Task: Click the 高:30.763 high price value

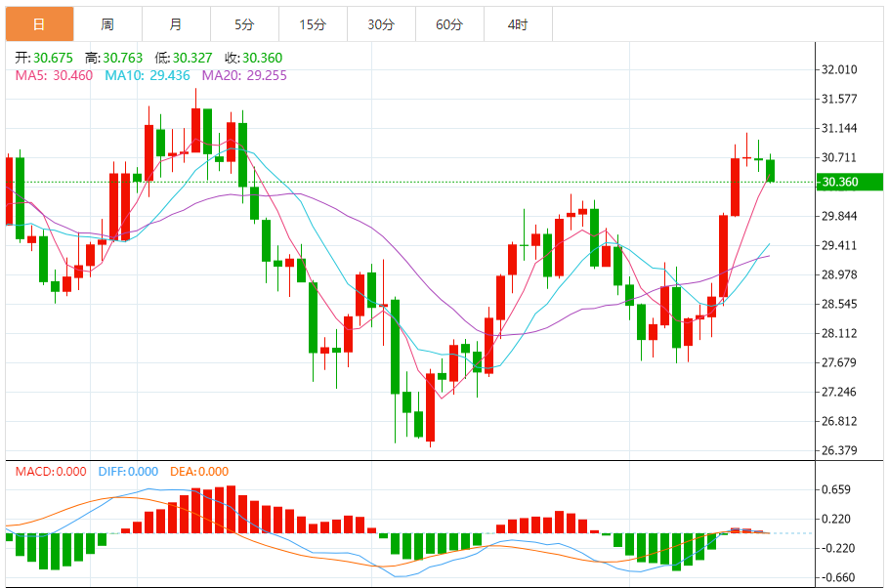Action: click(x=114, y=58)
